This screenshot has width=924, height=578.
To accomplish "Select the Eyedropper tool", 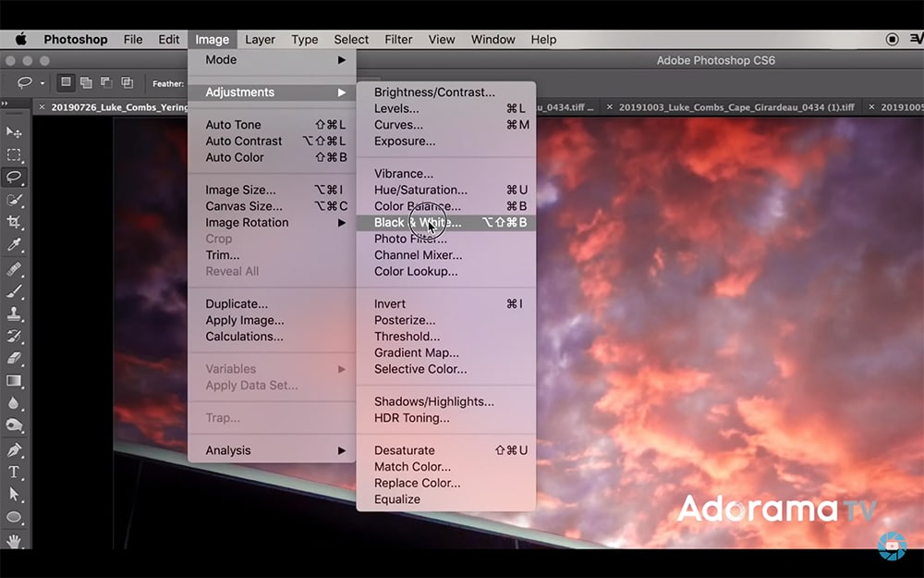I will (x=14, y=245).
